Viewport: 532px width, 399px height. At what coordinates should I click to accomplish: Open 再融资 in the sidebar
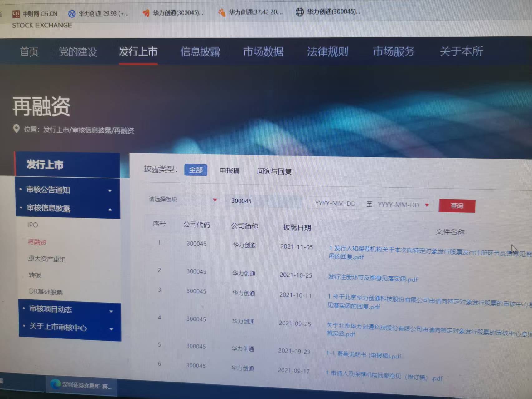[37, 242]
